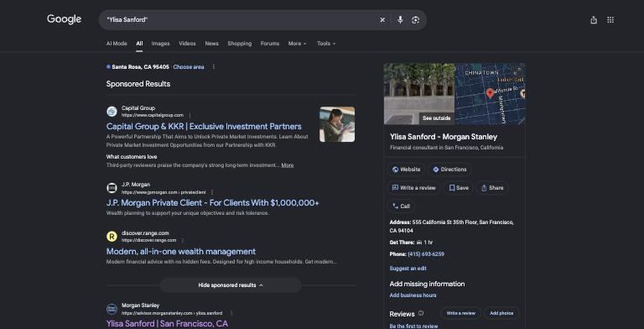Click the discover.range.com R favicon
Screen dimensions: 644x329
coord(112,237)
